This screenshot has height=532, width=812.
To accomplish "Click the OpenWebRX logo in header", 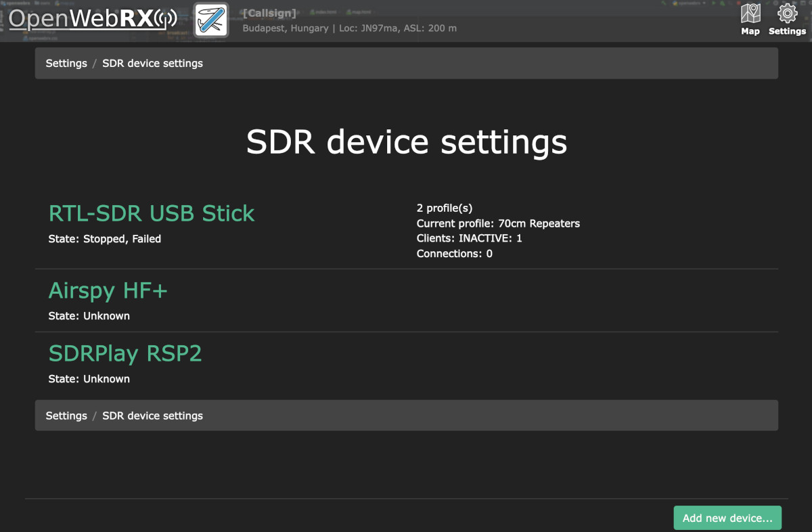I will [93, 20].
